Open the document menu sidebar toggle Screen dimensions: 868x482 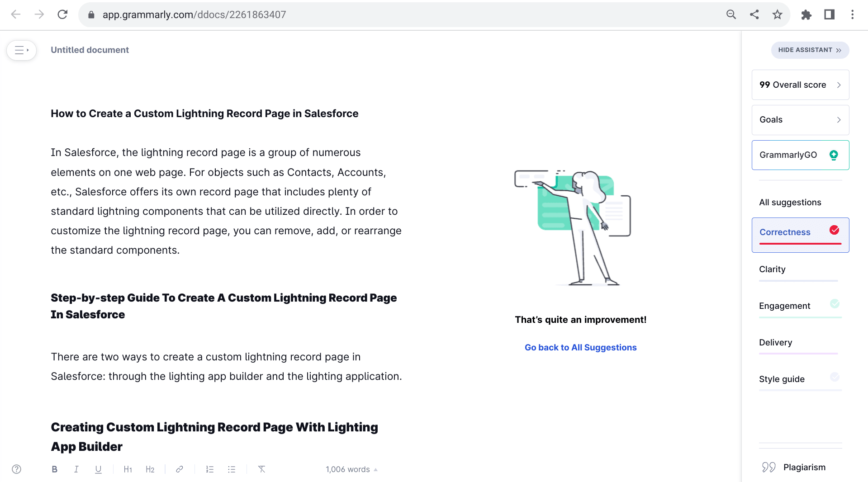tap(21, 50)
